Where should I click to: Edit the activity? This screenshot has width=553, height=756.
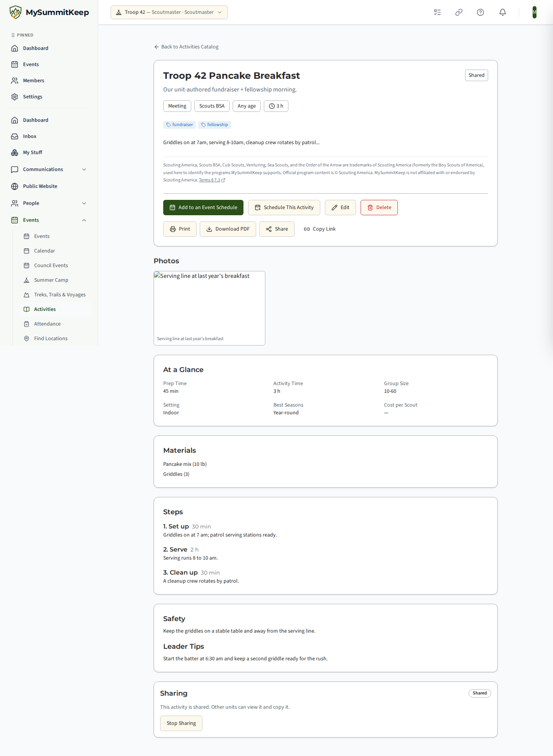[340, 208]
